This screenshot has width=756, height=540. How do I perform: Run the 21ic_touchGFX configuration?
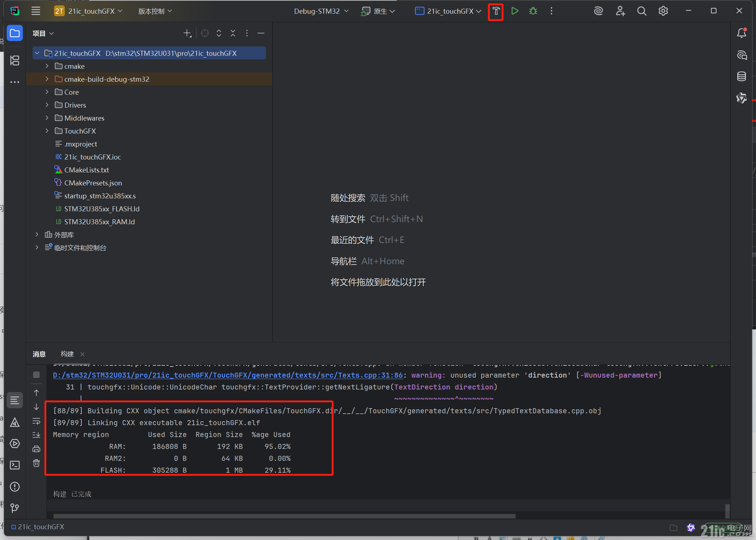coord(515,11)
